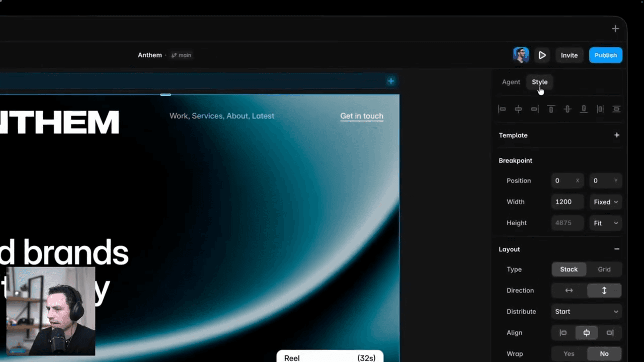Open the Width Fixed sizing dropdown
Image resolution: width=644 pixels, height=362 pixels.
605,202
